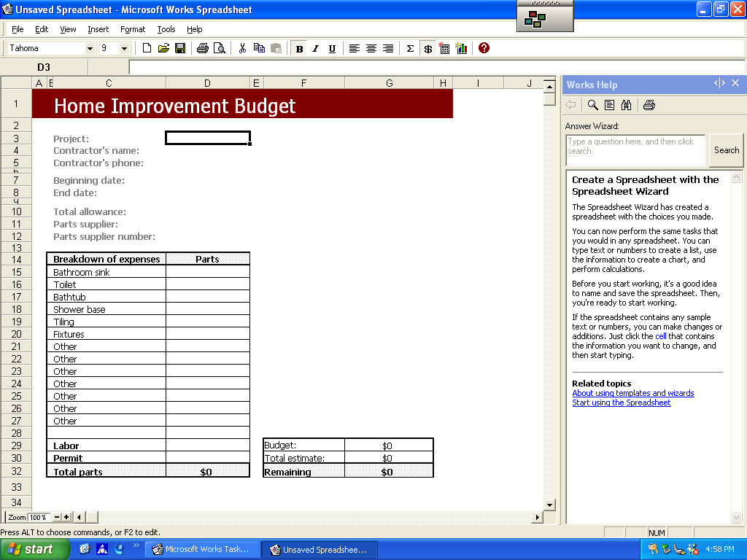Click the zoom in plus button
Image resolution: width=747 pixels, height=560 pixels.
(66, 517)
